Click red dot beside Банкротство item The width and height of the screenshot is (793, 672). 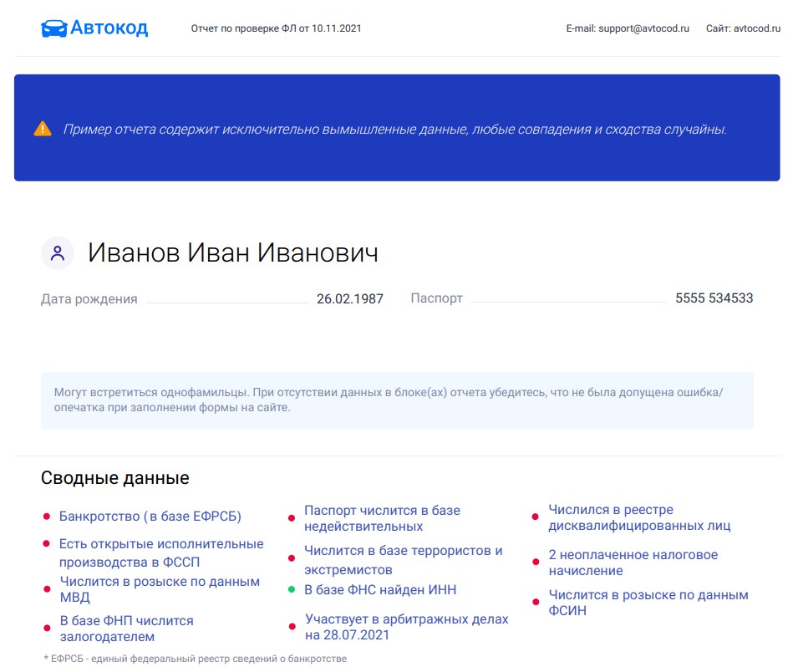[46, 517]
